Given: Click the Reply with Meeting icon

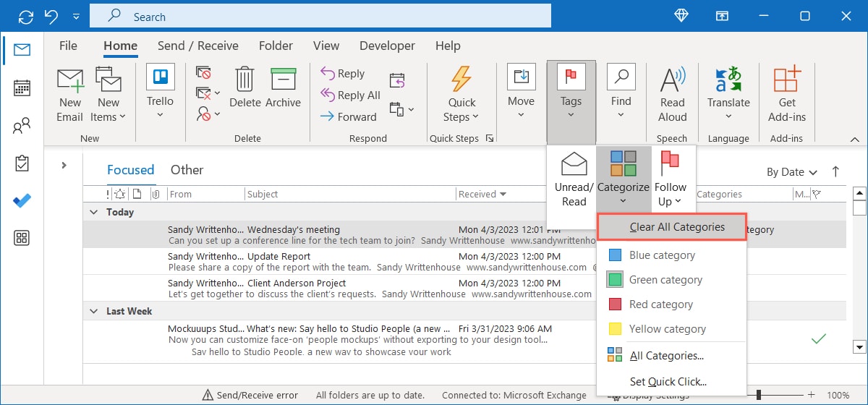Looking at the screenshot, I should 397,80.
